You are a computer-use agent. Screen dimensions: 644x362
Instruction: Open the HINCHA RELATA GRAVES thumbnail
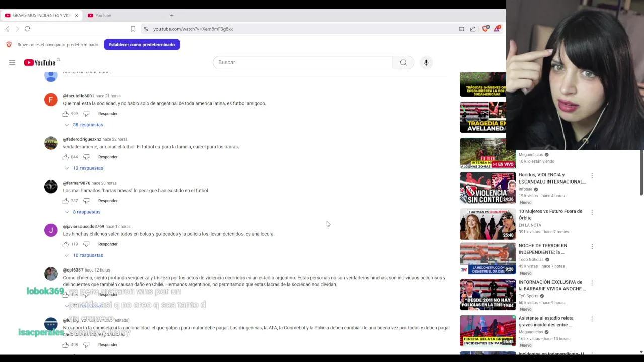pos(488,331)
